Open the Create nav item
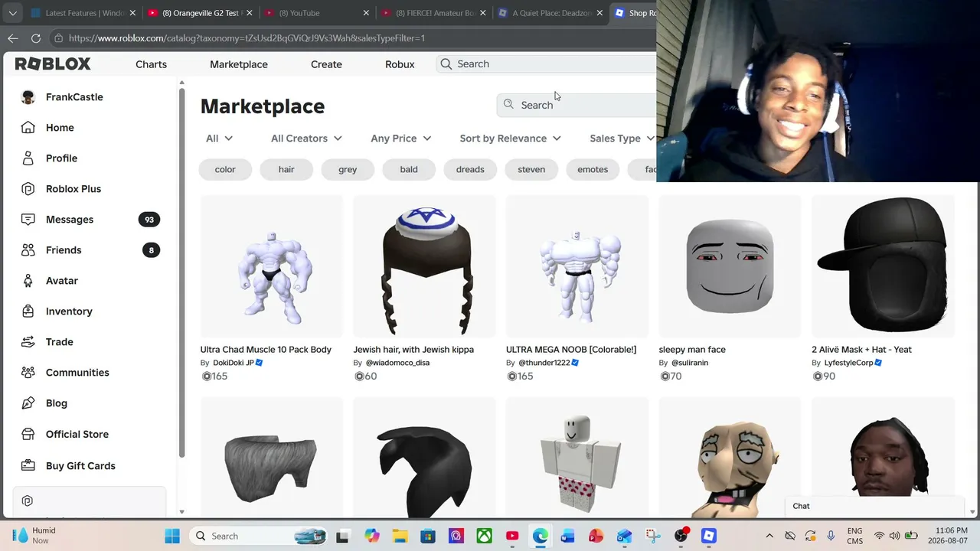The width and height of the screenshot is (980, 551). (326, 64)
